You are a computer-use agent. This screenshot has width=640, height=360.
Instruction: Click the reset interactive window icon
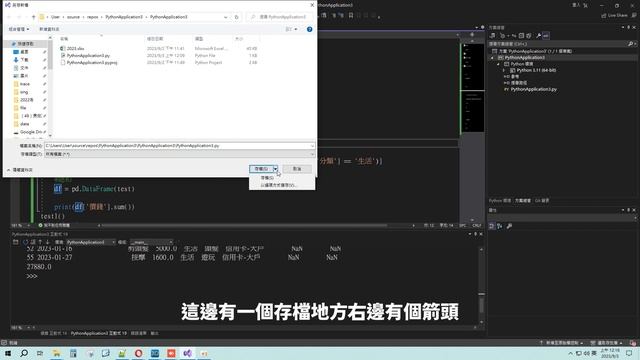(x=25, y=242)
